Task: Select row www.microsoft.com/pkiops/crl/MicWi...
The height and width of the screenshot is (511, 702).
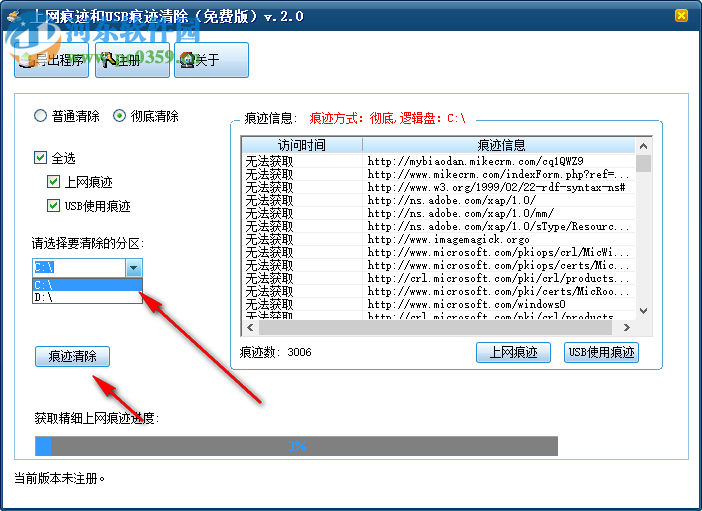Action: [x=438, y=252]
